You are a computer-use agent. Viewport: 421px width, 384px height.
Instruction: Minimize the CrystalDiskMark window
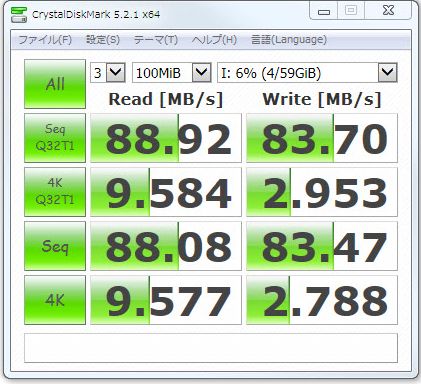(324, 11)
